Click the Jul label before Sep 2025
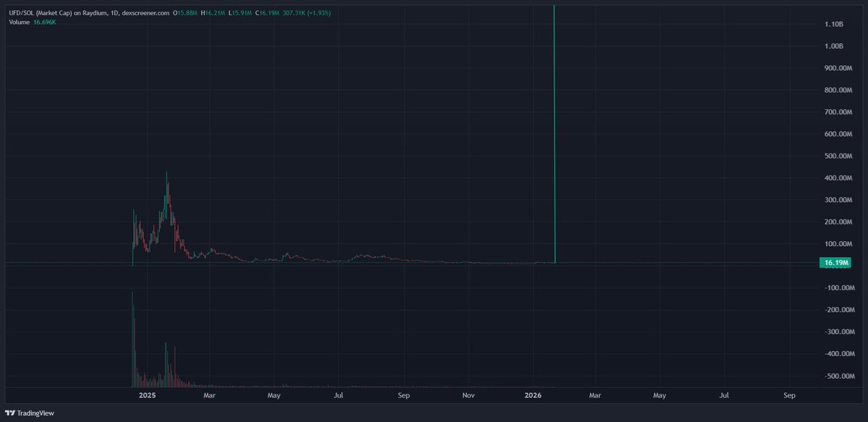Viewport: 868px width, 422px height. tap(339, 396)
